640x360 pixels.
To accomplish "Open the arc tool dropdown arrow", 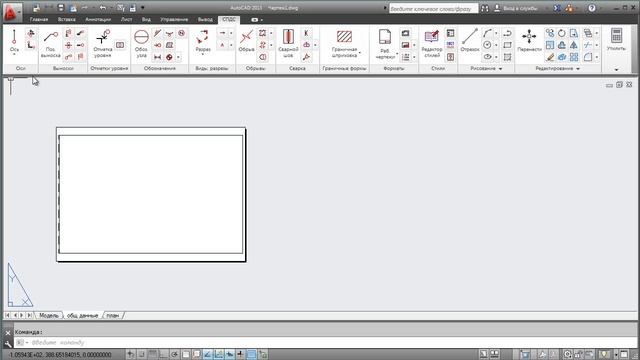I will click(x=496, y=33).
